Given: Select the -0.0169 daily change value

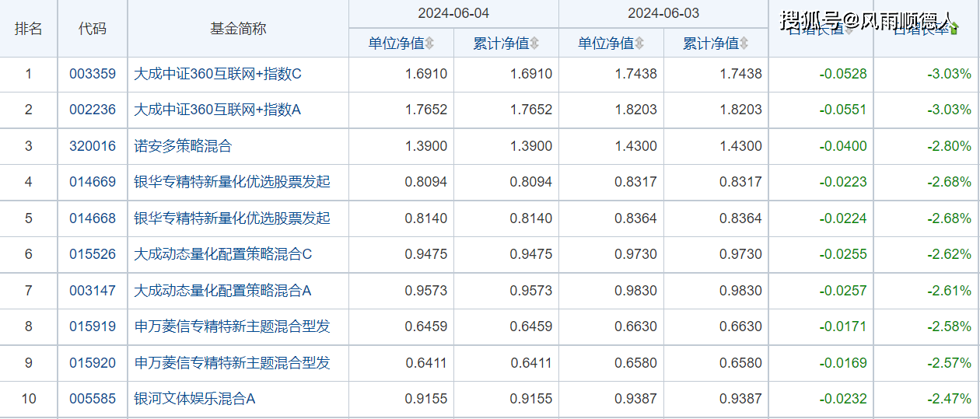Looking at the screenshot, I should (843, 363).
